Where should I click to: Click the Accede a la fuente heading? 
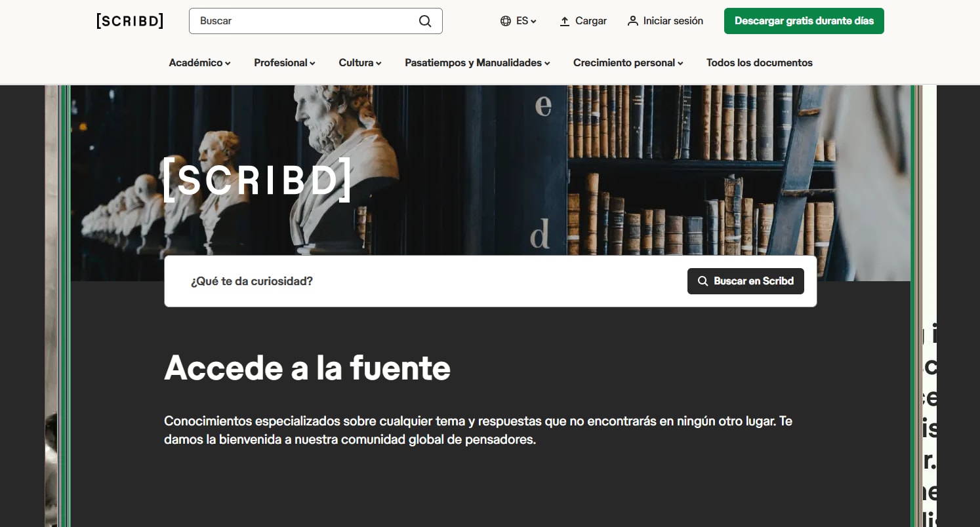click(307, 368)
